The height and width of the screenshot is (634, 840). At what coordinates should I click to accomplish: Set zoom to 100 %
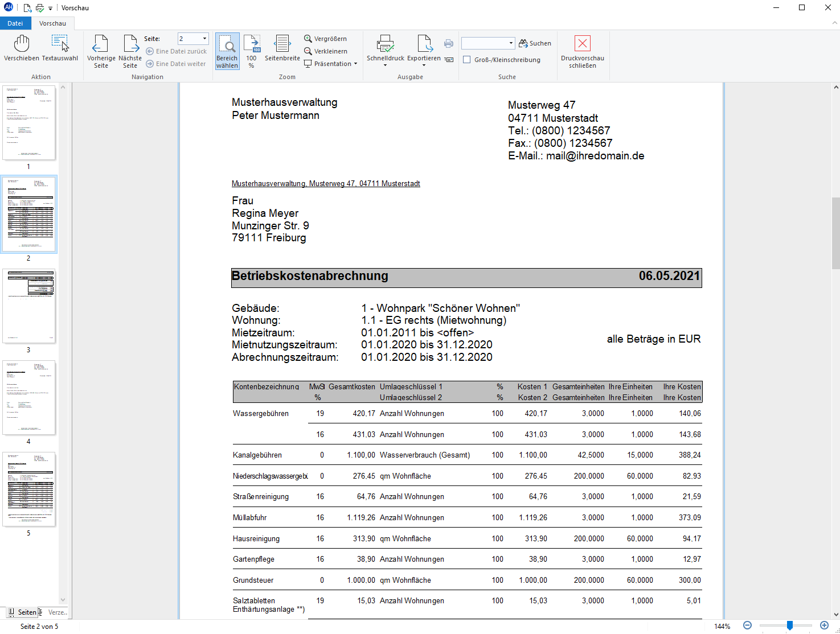point(252,51)
